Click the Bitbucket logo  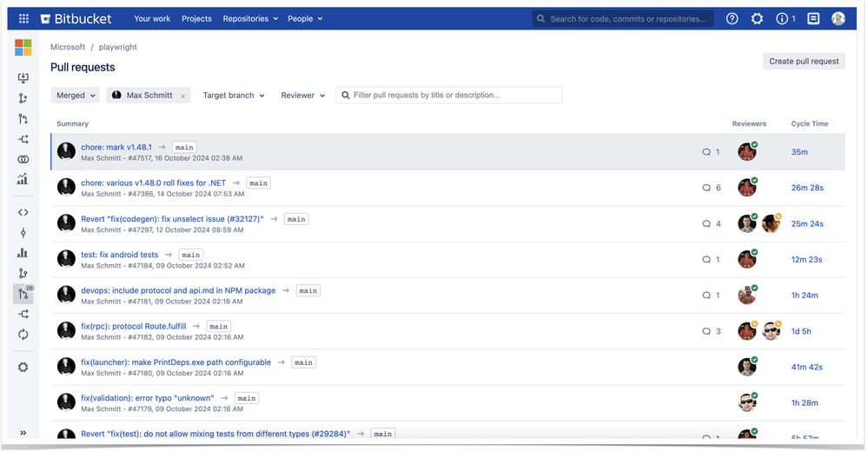pos(76,19)
